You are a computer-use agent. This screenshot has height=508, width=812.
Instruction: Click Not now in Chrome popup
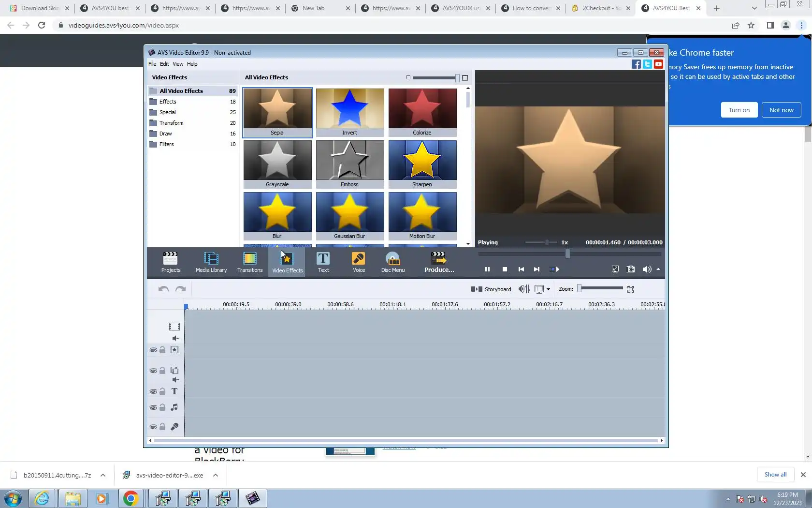point(781,110)
